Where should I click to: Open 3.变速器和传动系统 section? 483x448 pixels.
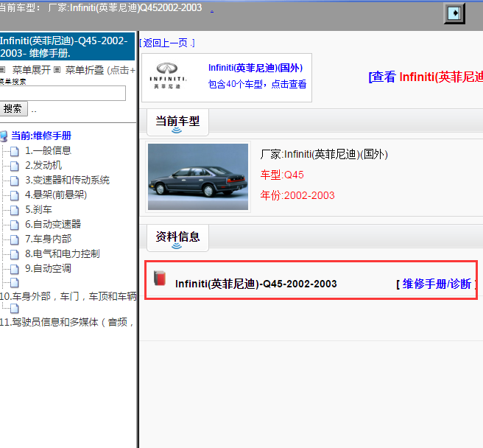point(67,180)
